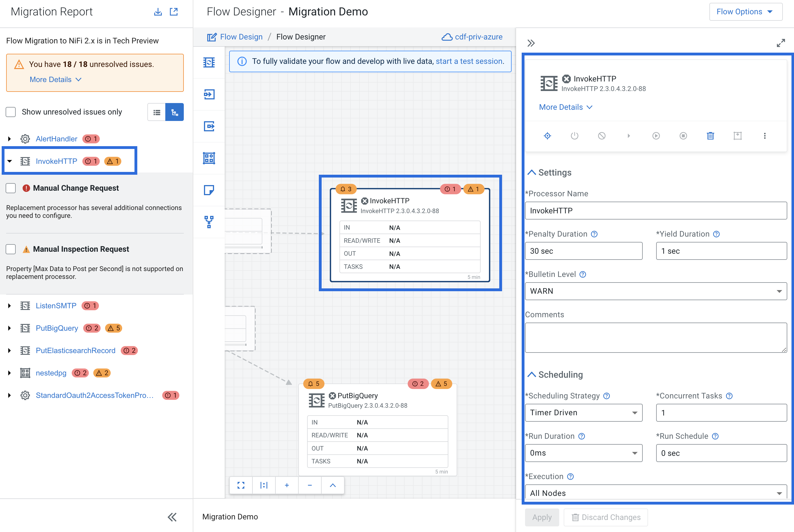Open the Bulletin Level WARN dropdown
Image resolution: width=794 pixels, height=532 pixels.
pos(656,291)
